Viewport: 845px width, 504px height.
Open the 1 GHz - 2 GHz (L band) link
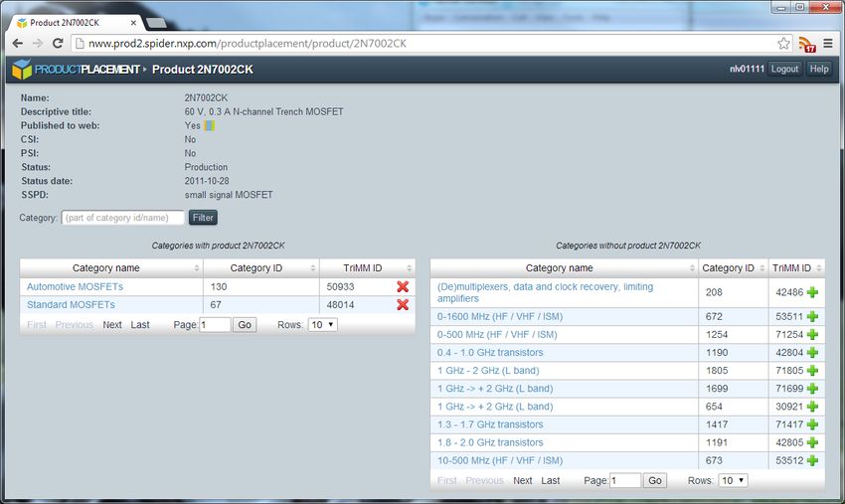488,371
